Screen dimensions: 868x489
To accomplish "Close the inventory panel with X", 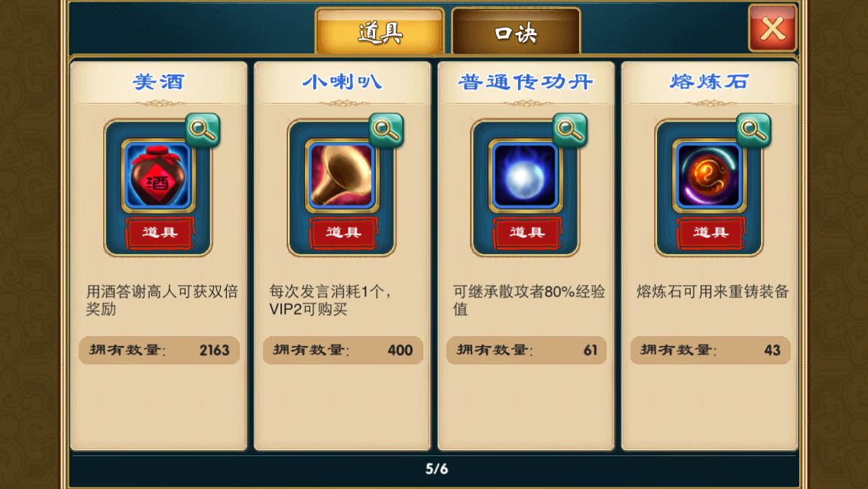I will (772, 28).
